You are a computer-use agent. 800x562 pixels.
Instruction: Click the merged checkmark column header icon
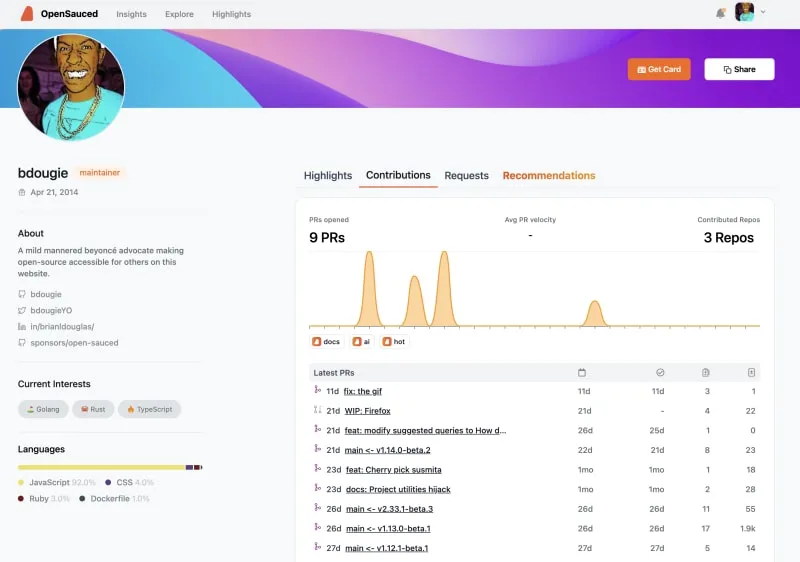click(660, 373)
